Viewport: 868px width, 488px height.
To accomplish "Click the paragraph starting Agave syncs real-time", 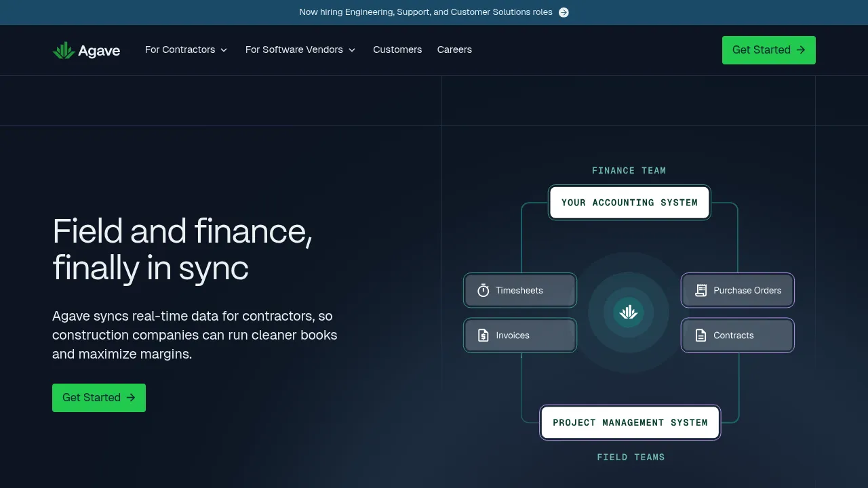I will tap(195, 335).
